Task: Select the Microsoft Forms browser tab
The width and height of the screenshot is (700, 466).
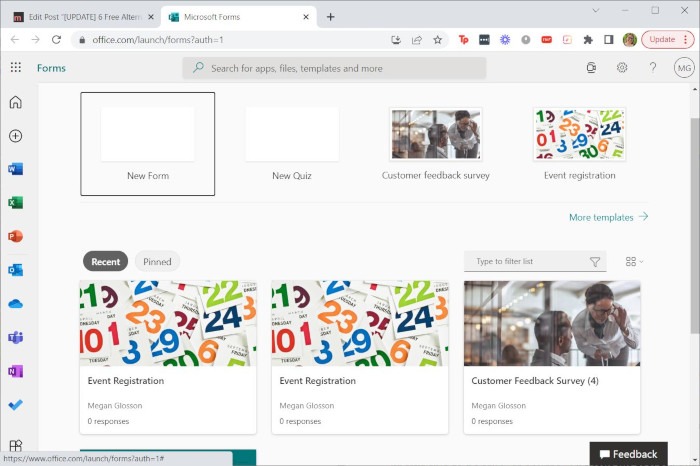Action: coord(239,17)
